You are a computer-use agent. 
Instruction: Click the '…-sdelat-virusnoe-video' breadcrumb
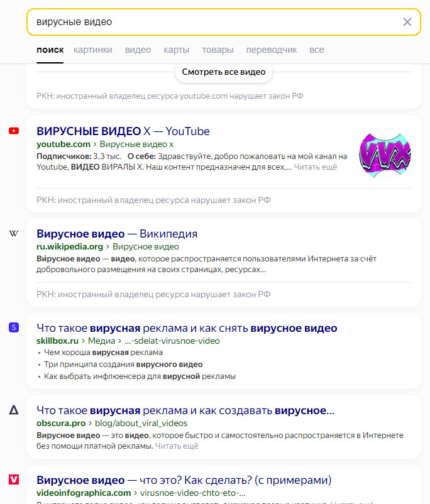pyautogui.click(x=172, y=341)
